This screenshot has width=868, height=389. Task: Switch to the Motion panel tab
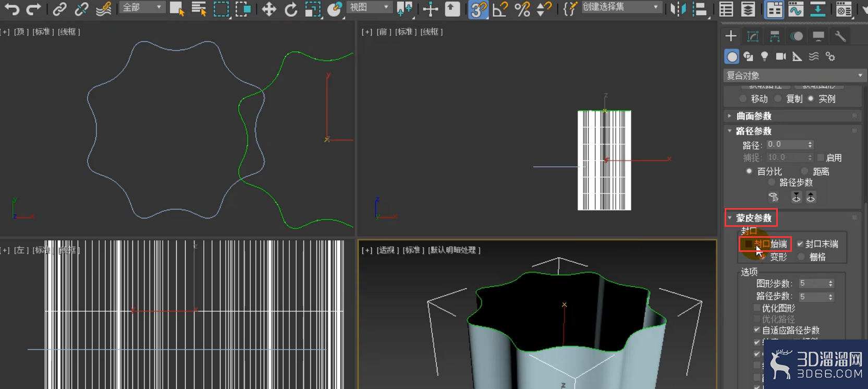click(797, 36)
